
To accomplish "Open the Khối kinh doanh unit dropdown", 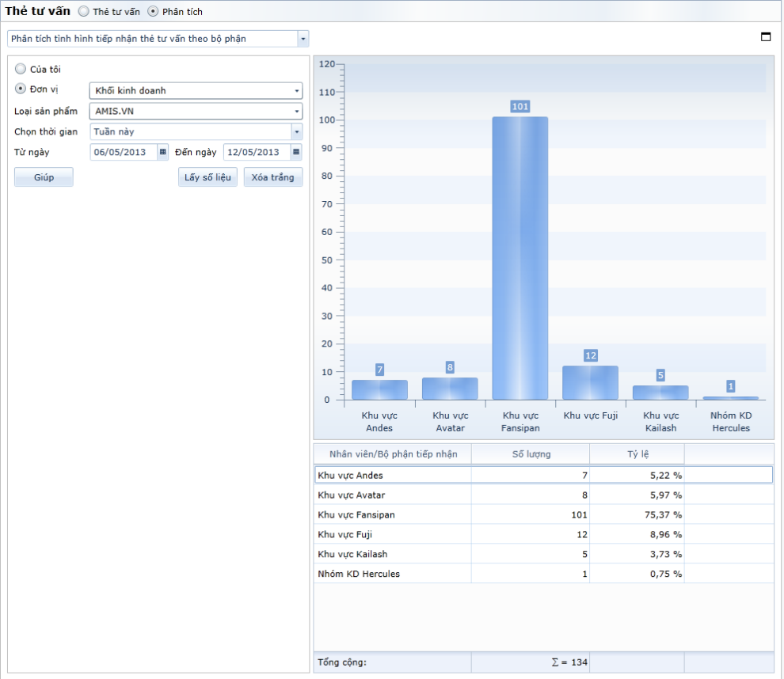I will coord(296,91).
